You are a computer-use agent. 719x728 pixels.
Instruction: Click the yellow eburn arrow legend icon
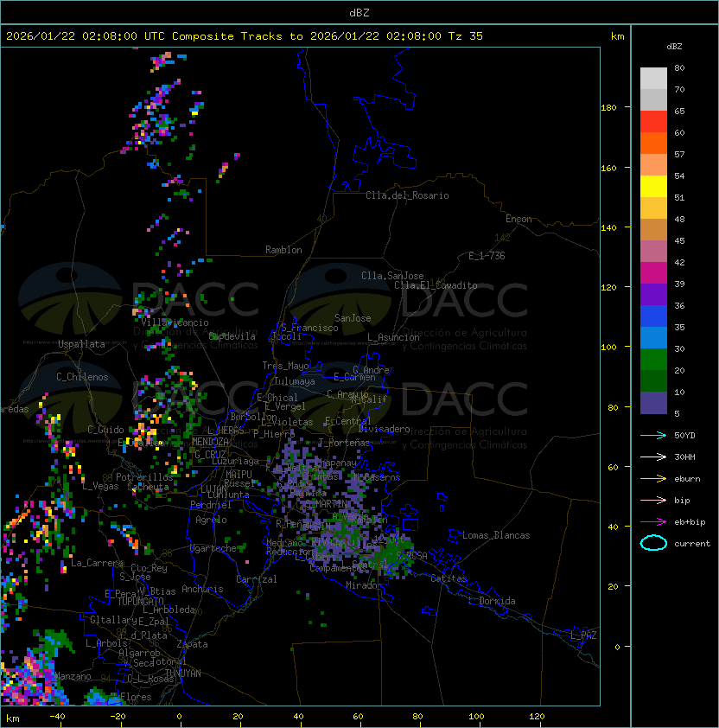[x=653, y=479]
